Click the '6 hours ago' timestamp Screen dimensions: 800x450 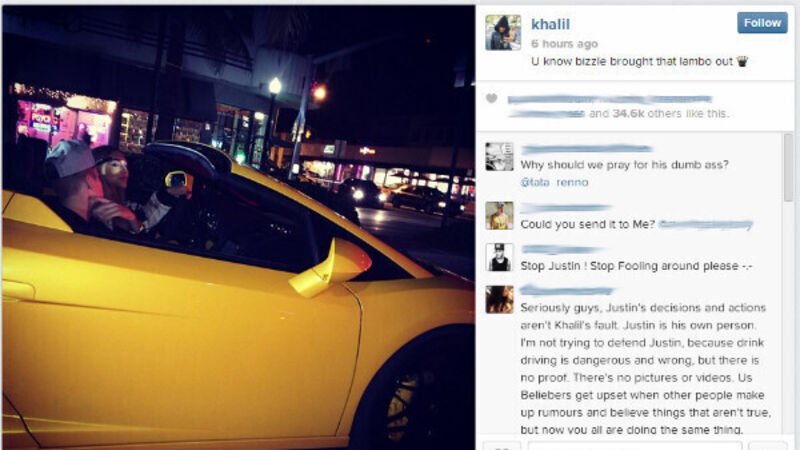pyautogui.click(x=564, y=44)
